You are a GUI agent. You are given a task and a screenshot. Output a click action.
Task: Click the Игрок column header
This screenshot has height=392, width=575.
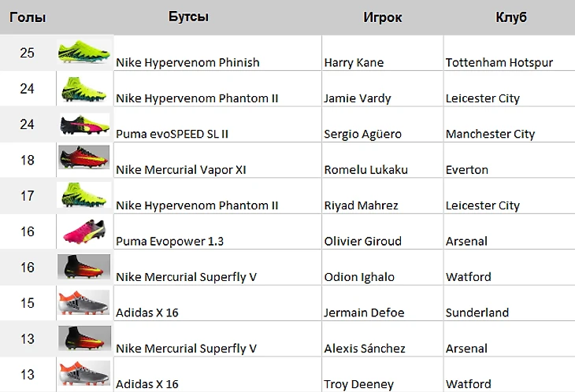[383, 17]
